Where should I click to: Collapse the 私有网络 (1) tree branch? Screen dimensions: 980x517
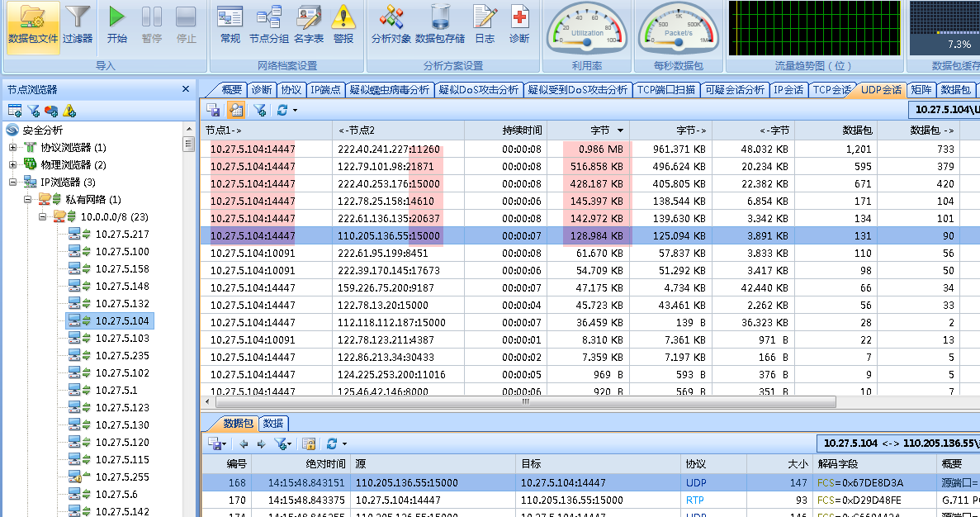coord(26,199)
